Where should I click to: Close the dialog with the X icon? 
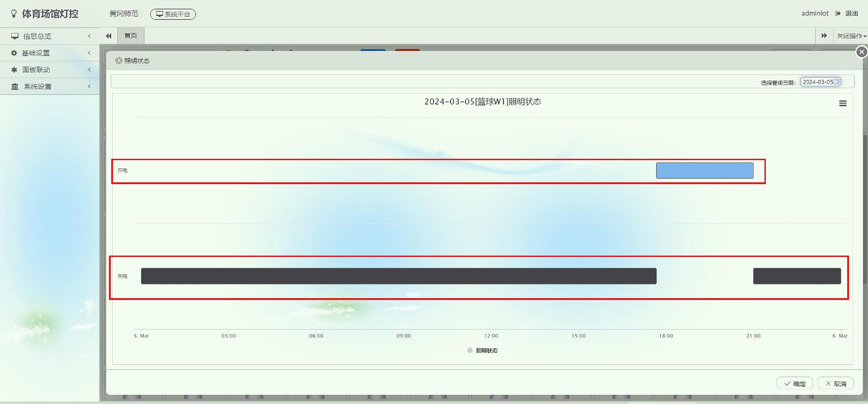pyautogui.click(x=862, y=52)
